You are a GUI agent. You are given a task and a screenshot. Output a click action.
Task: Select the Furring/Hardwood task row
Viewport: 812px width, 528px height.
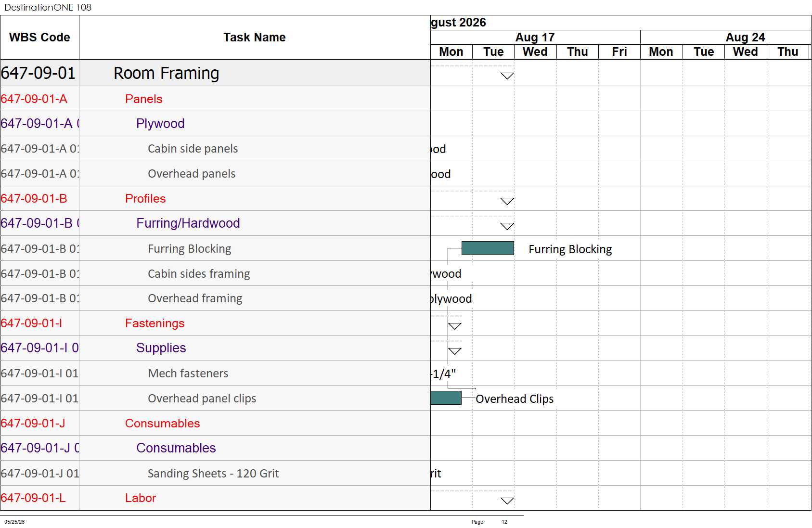point(215,223)
